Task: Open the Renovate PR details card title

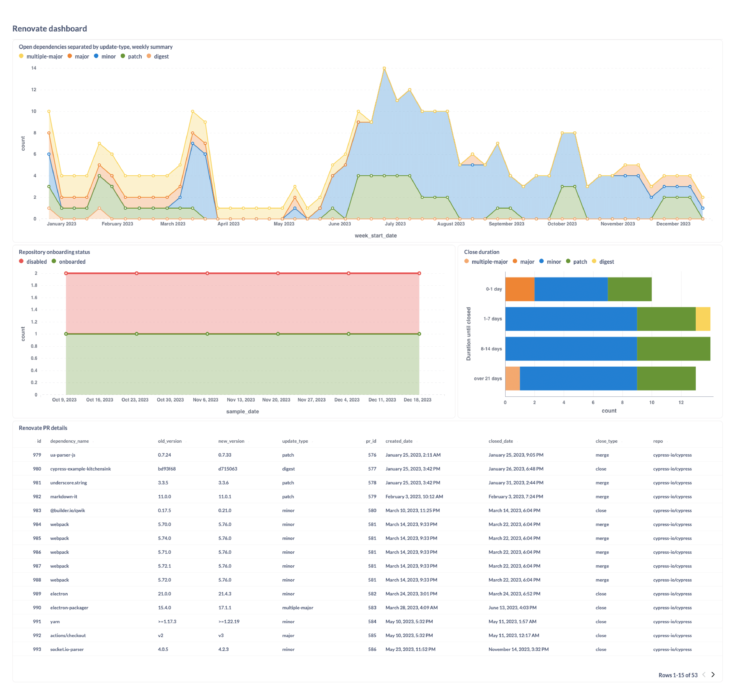Action: tap(43, 428)
